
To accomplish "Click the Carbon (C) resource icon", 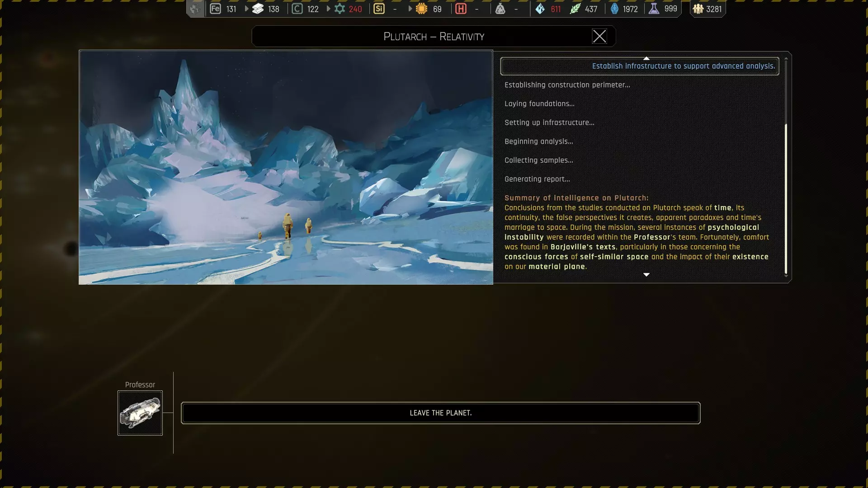I will 297,9.
